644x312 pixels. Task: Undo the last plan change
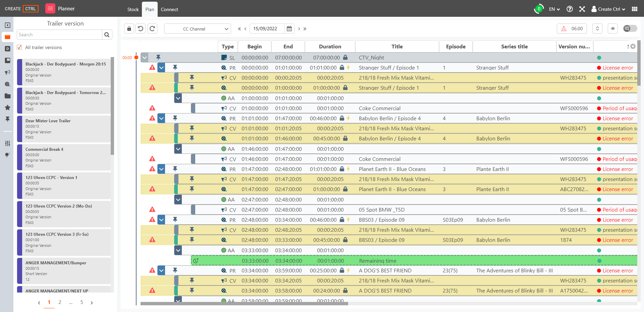[141, 29]
